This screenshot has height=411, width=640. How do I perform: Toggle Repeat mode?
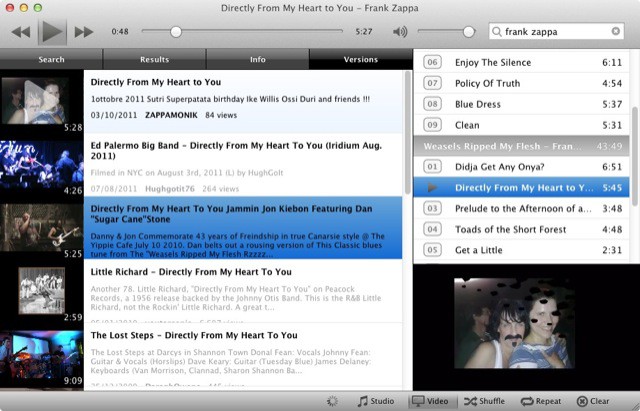pyautogui.click(x=541, y=401)
